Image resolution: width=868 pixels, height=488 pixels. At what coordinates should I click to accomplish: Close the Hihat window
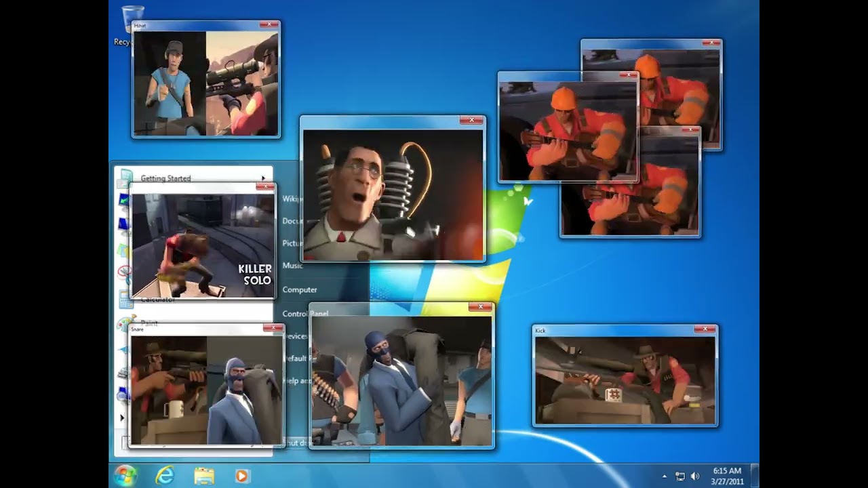click(269, 25)
